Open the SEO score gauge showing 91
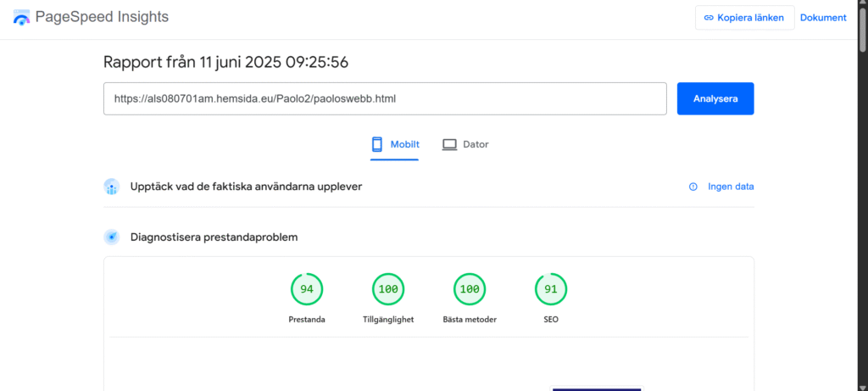This screenshot has height=391, width=868. tap(551, 289)
